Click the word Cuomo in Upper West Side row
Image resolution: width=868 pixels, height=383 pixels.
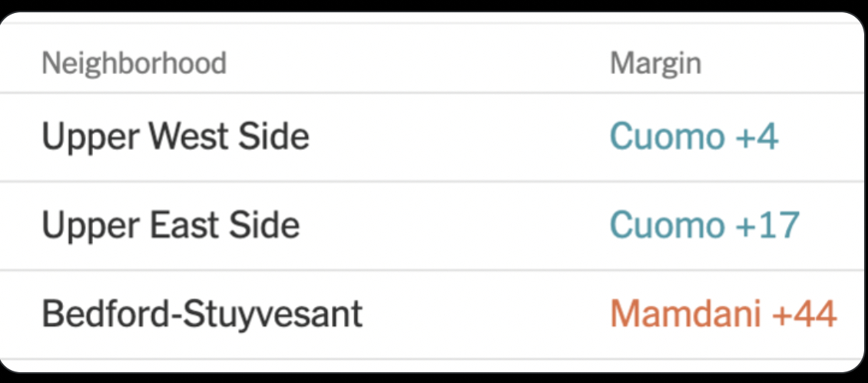tap(667, 137)
